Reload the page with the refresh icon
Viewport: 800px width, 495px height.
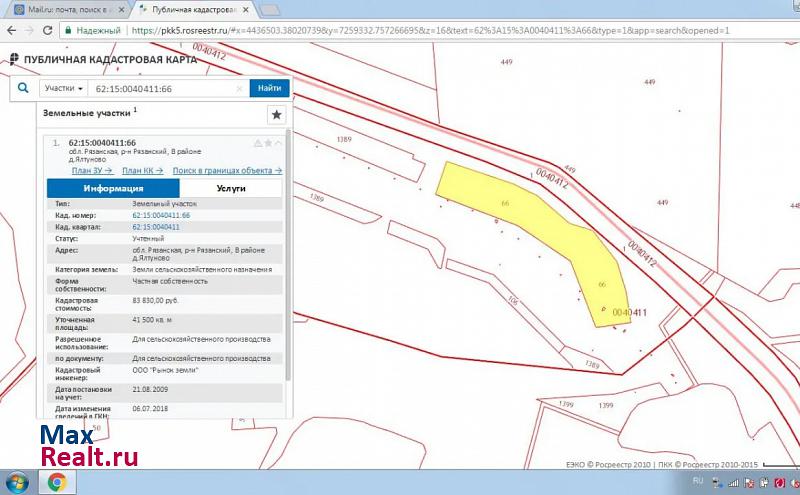point(47,30)
